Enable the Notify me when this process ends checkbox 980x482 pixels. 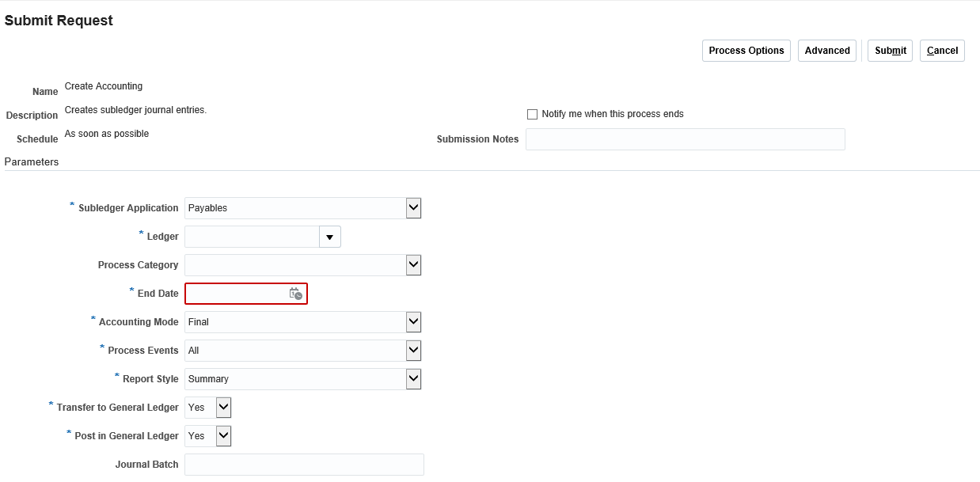click(x=532, y=114)
